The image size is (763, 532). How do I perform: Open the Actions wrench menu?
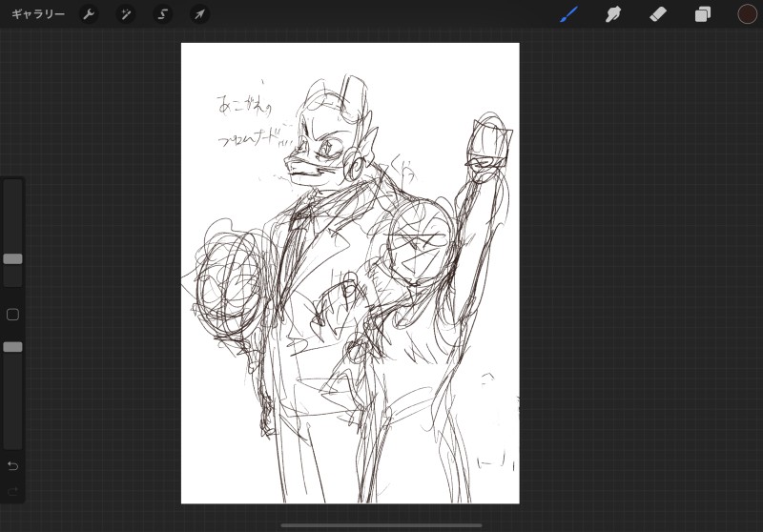(x=89, y=14)
